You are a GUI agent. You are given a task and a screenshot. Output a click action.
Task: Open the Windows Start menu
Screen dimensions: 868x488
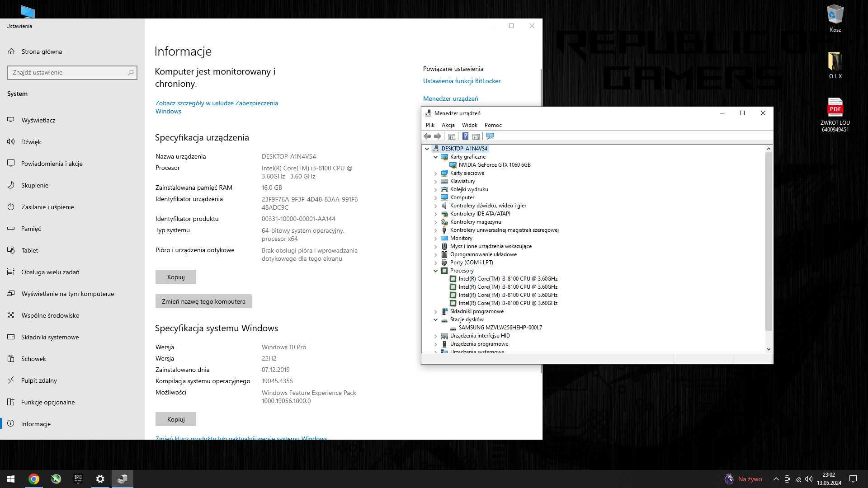[11, 479]
